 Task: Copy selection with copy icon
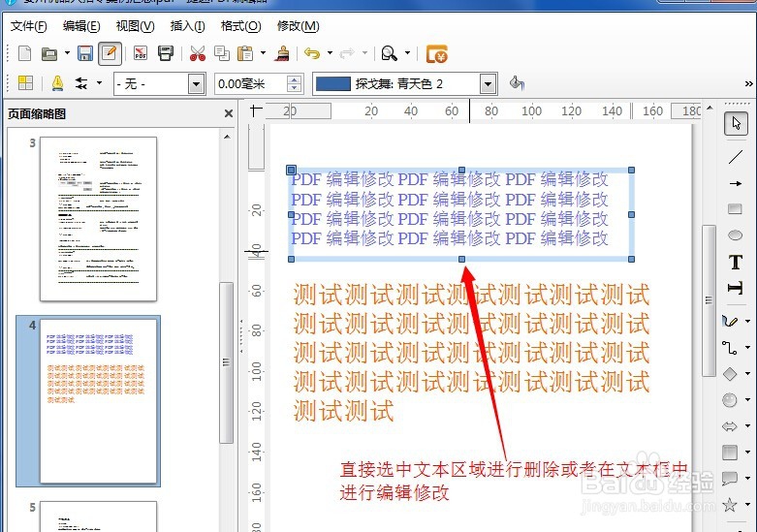click(x=222, y=53)
